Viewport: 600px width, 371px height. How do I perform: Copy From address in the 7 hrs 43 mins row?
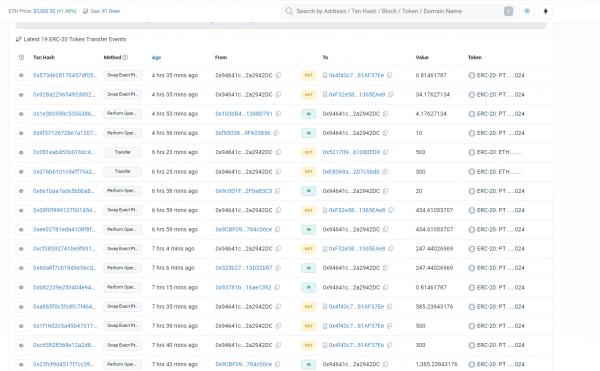click(x=277, y=364)
